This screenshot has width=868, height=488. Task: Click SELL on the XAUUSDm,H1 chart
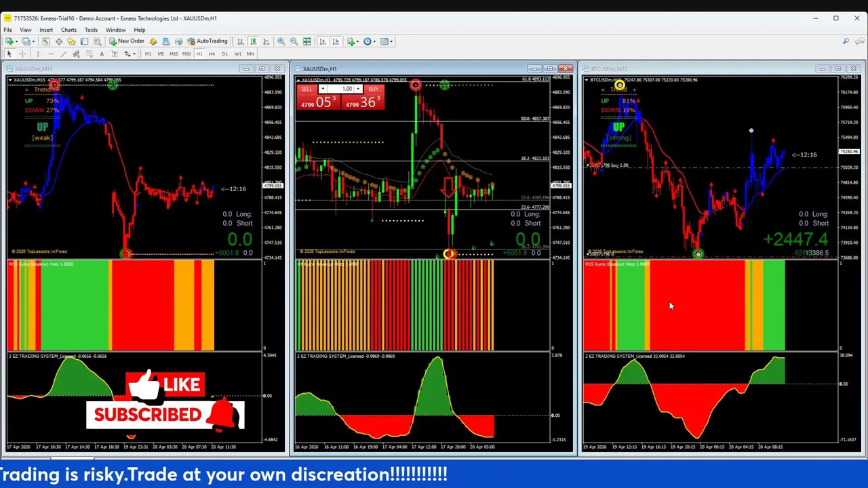click(307, 89)
